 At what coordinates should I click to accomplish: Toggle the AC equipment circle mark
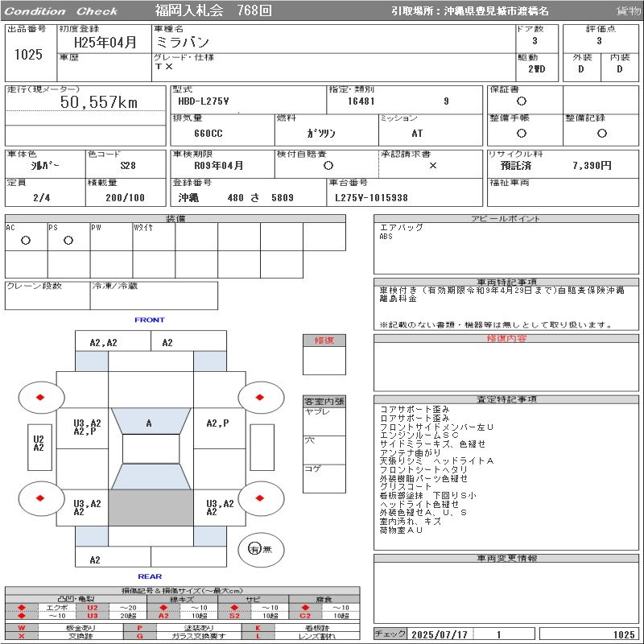(x=26, y=240)
